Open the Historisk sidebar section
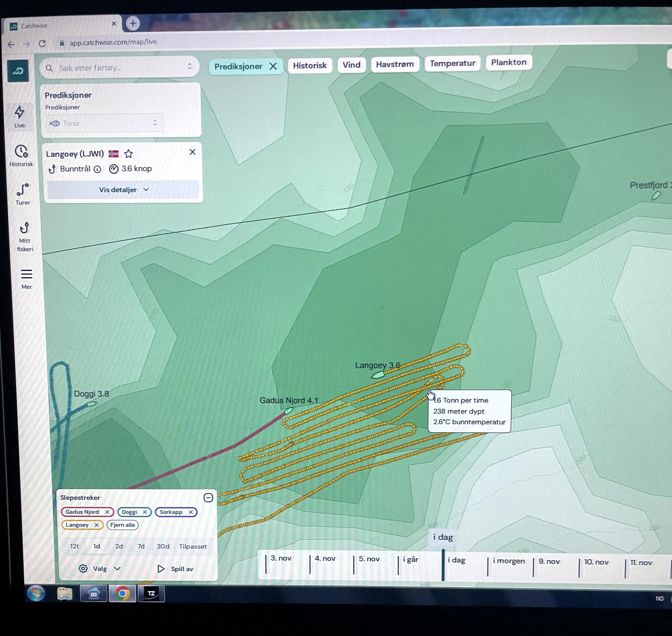Image resolution: width=672 pixels, height=636 pixels. (21, 156)
